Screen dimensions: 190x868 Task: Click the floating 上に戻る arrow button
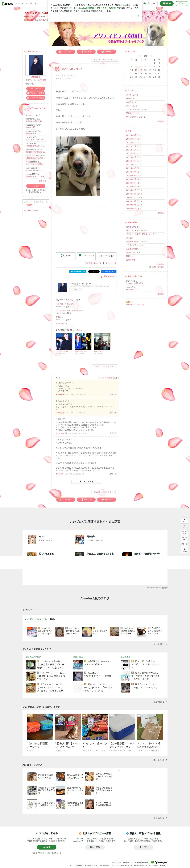point(184,550)
